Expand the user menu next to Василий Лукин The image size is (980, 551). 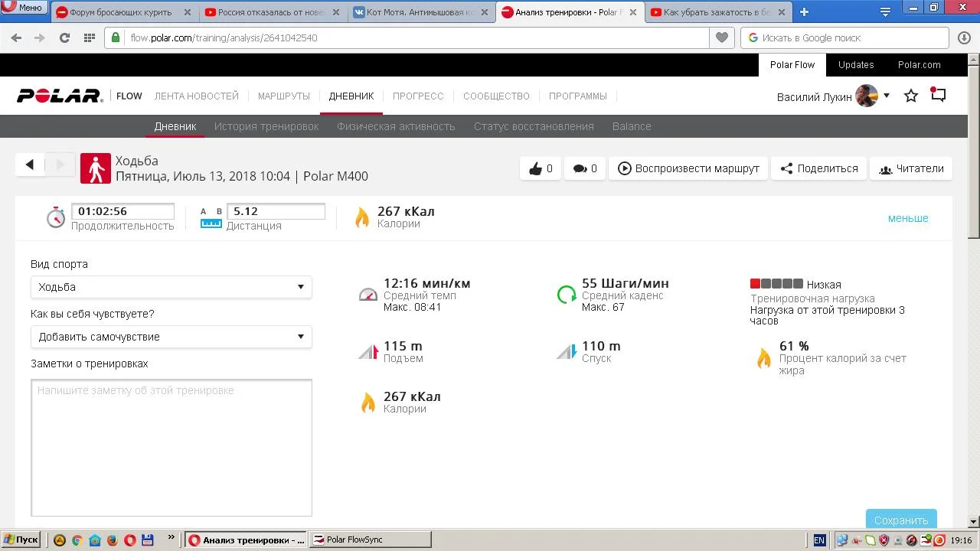point(887,96)
